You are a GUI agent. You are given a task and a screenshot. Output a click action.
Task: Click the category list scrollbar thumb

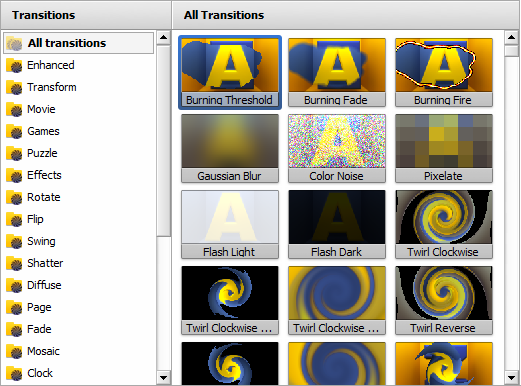163,141
